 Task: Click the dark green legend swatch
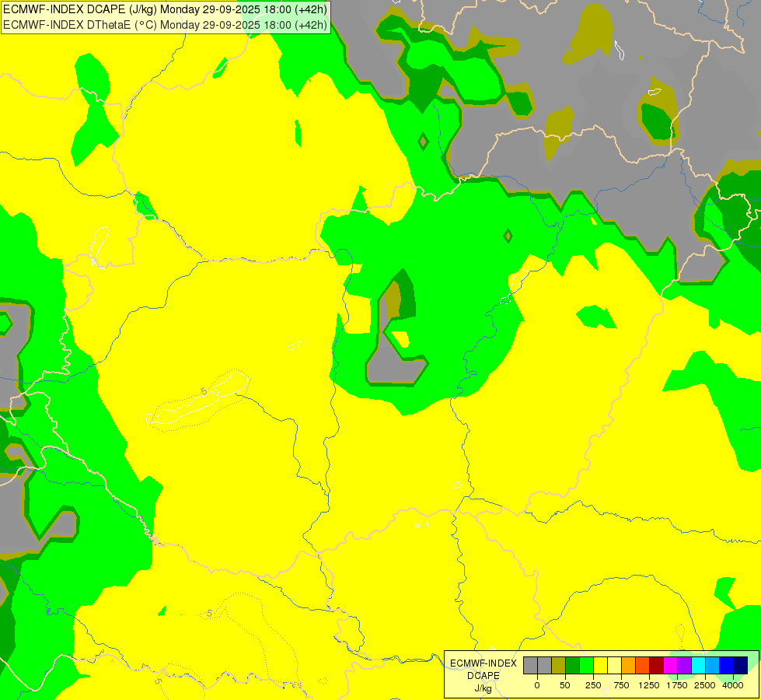(x=573, y=666)
